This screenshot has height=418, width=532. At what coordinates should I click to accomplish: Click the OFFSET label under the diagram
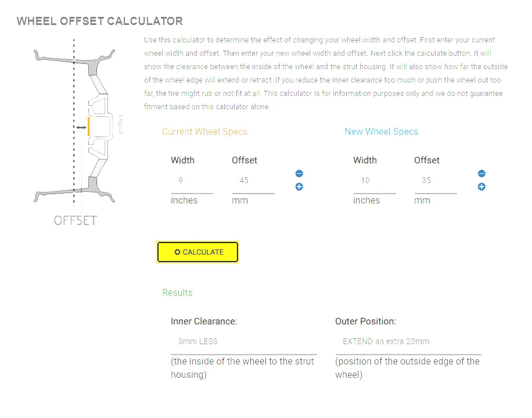pos(76,221)
